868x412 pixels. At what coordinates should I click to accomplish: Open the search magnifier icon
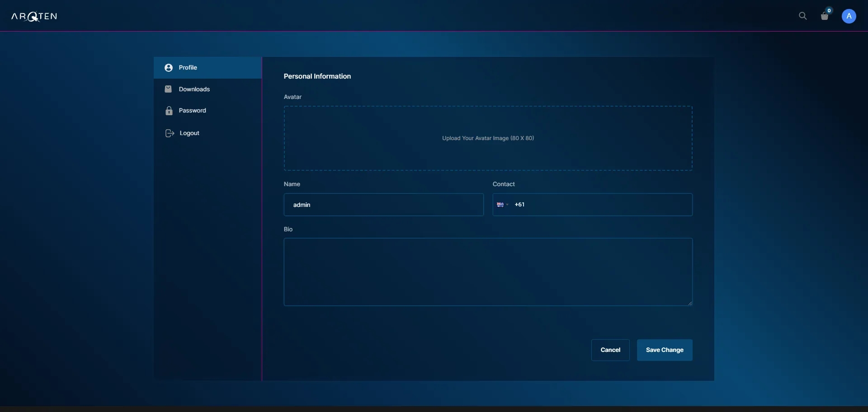803,16
